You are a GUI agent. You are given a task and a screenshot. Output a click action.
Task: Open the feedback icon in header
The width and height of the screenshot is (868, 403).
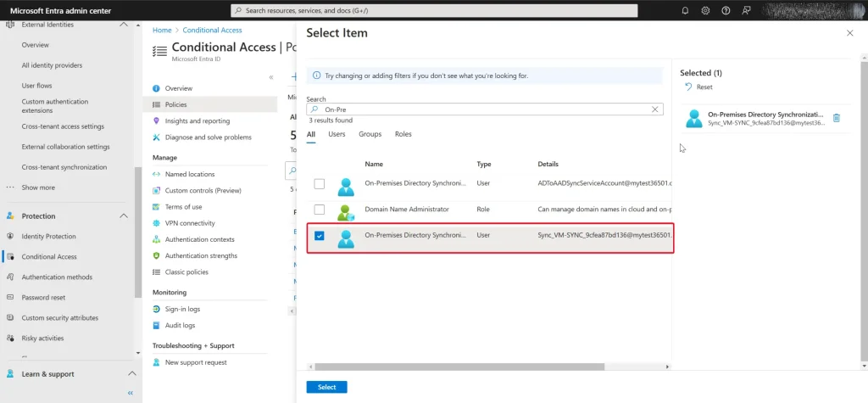(x=746, y=10)
